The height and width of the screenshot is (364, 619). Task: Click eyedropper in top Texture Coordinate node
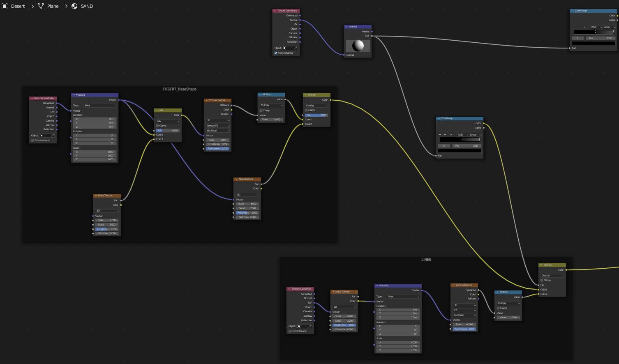pos(296,48)
